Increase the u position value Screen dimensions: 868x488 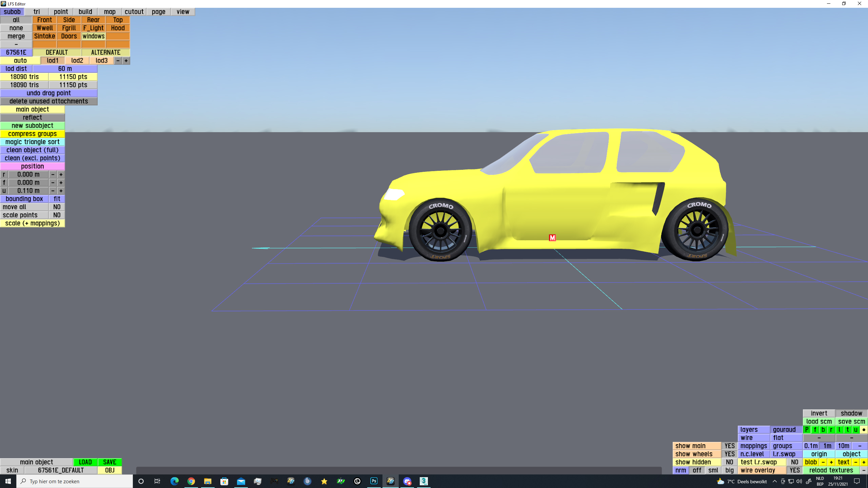point(61,191)
